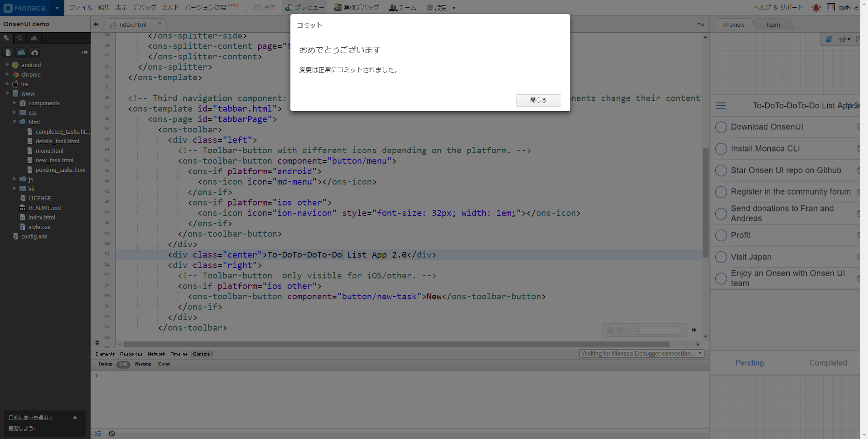Click the cloud upload icon in file panel
This screenshot has height=439, width=868.
[x=34, y=53]
